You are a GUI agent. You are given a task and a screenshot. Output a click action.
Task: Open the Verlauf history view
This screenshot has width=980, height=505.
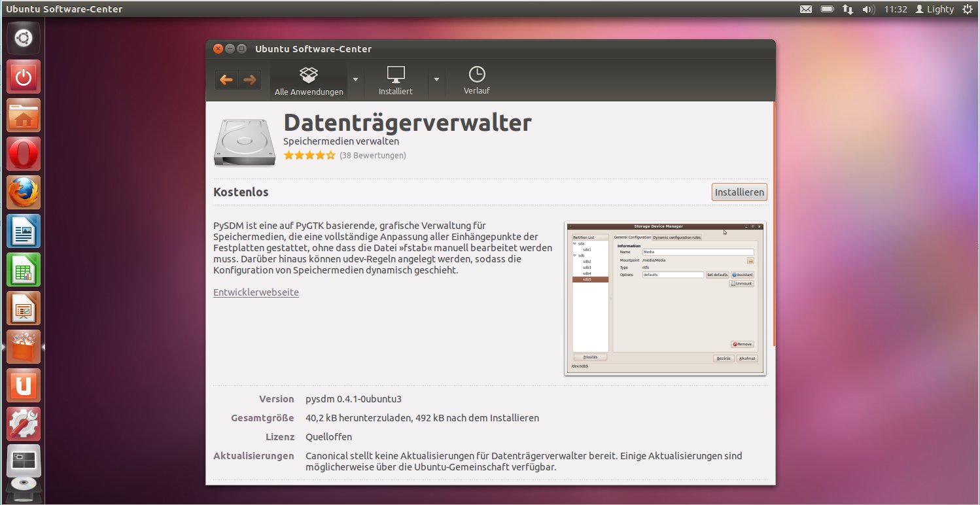click(x=477, y=81)
